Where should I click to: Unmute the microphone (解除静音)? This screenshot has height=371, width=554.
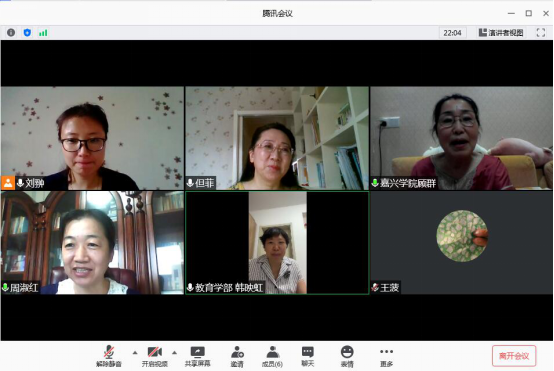pyautogui.click(x=109, y=357)
